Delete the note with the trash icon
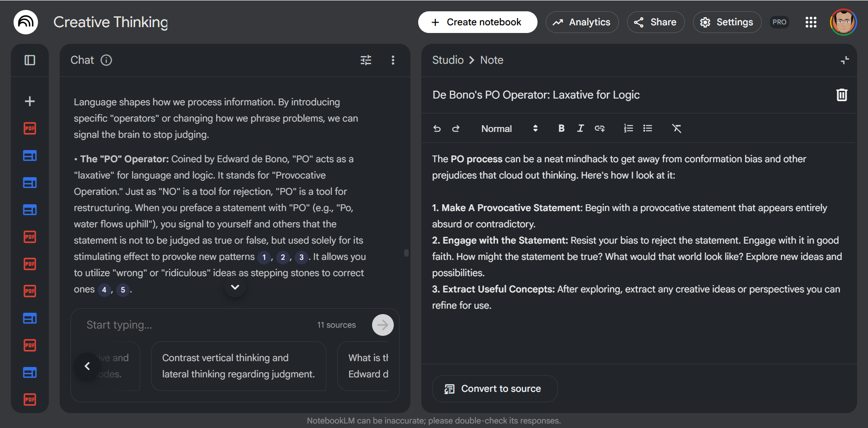 tap(841, 95)
